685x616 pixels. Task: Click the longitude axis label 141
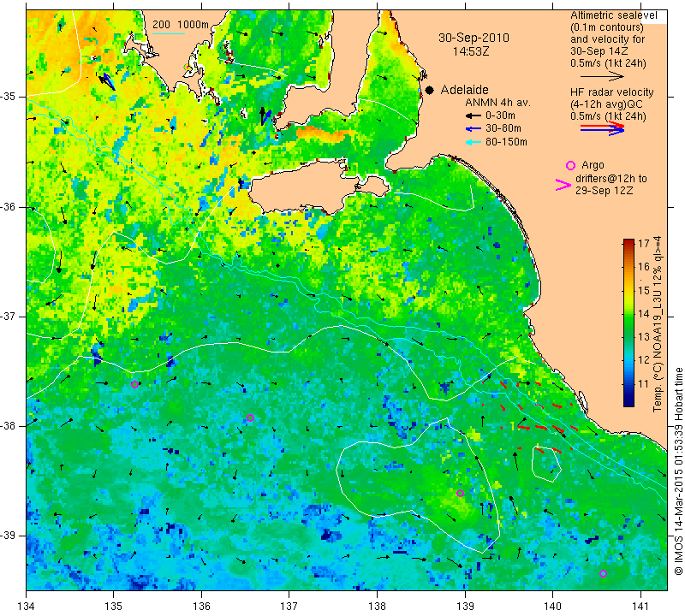pyautogui.click(x=640, y=607)
